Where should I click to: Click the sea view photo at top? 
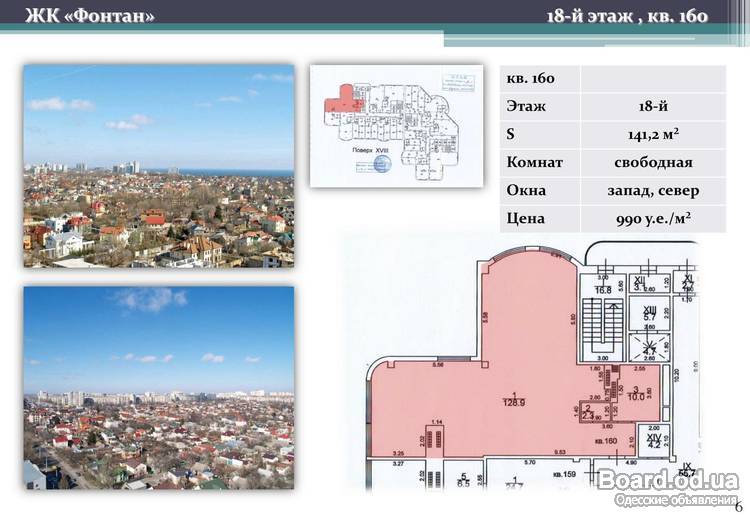point(159,166)
